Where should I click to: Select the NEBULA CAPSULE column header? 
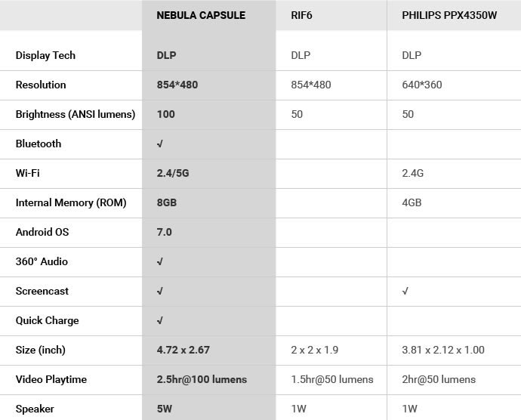[201, 15]
